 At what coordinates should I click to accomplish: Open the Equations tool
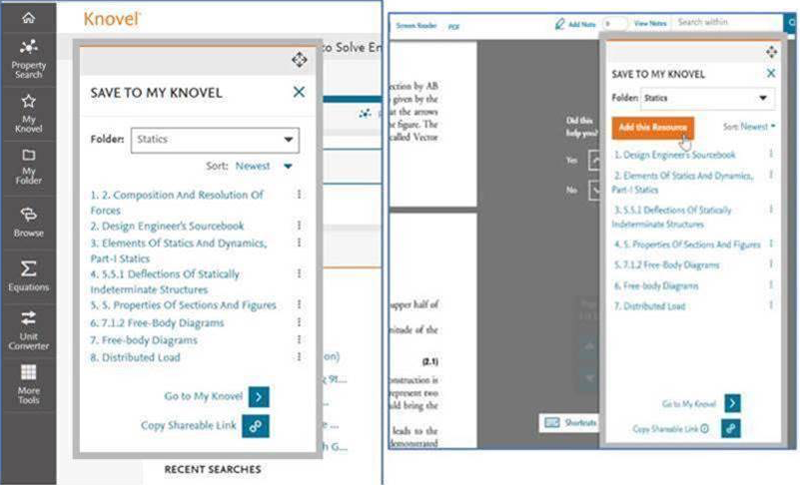28,276
